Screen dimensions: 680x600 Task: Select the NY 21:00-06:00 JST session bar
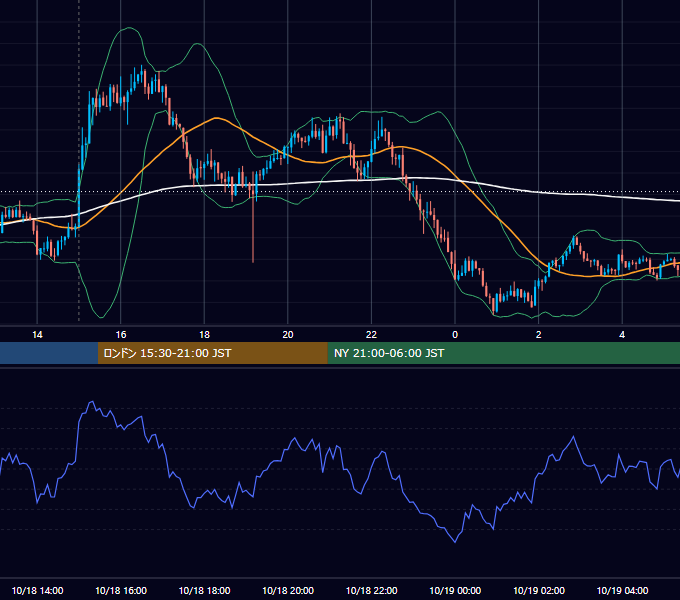pos(503,353)
